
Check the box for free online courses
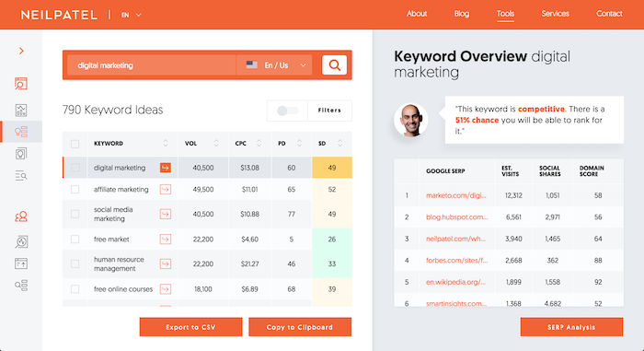tap(75, 289)
